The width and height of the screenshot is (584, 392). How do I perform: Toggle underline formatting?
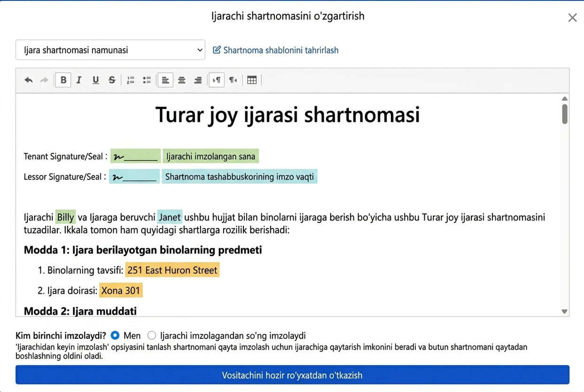(95, 80)
